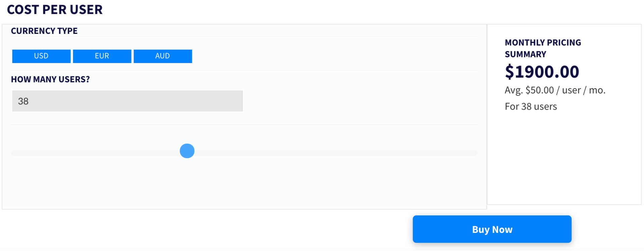Click the blue slider handle
The height and width of the screenshot is (251, 644).
(187, 151)
